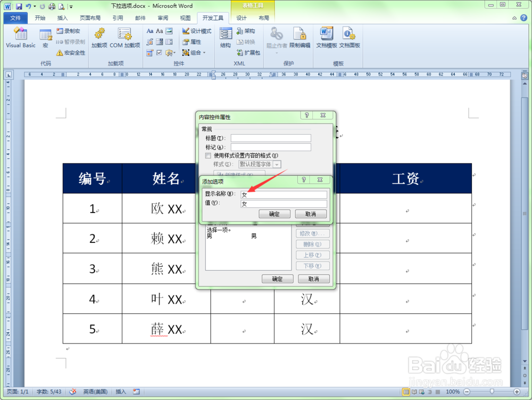532x400 pixels.
Task: Open the legacy tools control menu
Action: click(170, 53)
